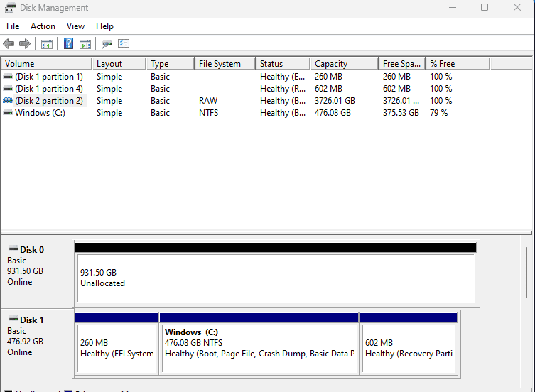Viewport: 535px width, 392px height.
Task: Open the Action menu
Action: [43, 26]
